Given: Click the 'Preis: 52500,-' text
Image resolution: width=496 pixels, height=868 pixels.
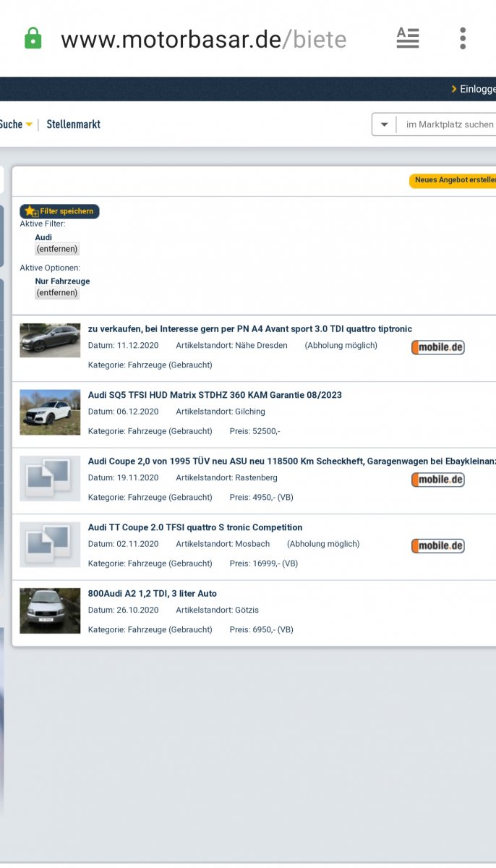Looking at the screenshot, I should tap(255, 431).
